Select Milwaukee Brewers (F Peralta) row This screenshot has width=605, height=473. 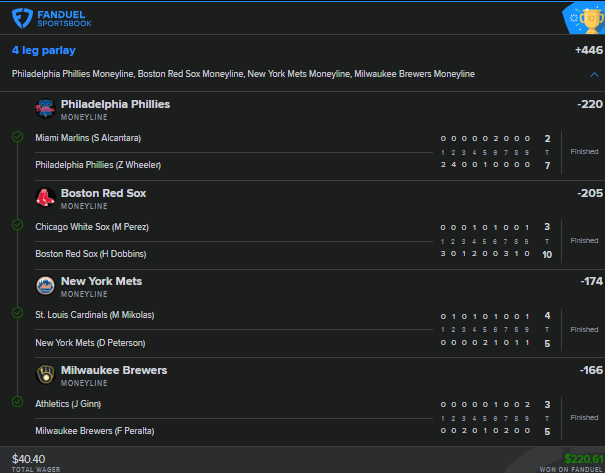click(x=95, y=431)
